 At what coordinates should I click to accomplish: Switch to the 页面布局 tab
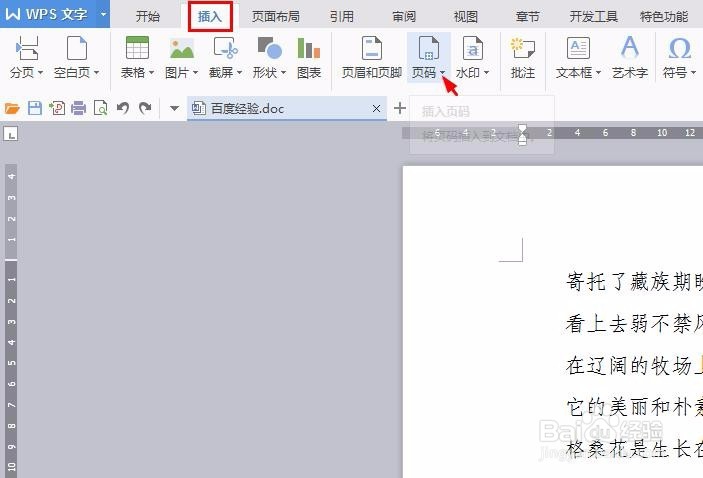(x=275, y=17)
